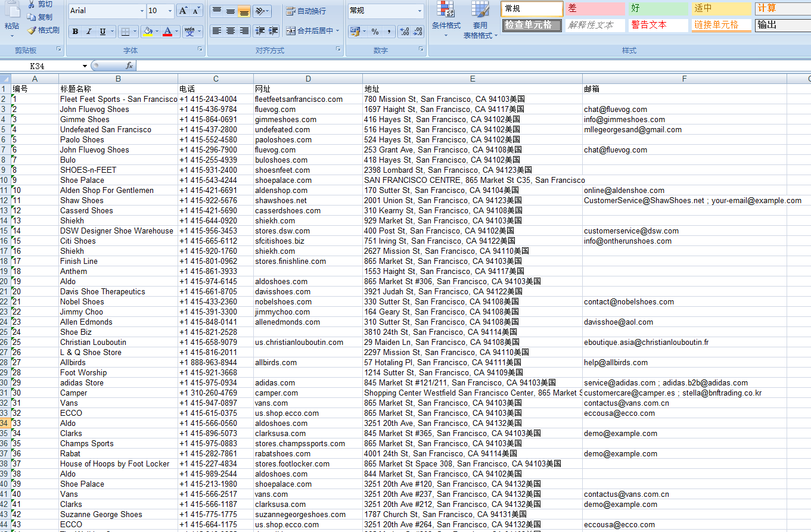Click the increase decimal icon

point(403,32)
